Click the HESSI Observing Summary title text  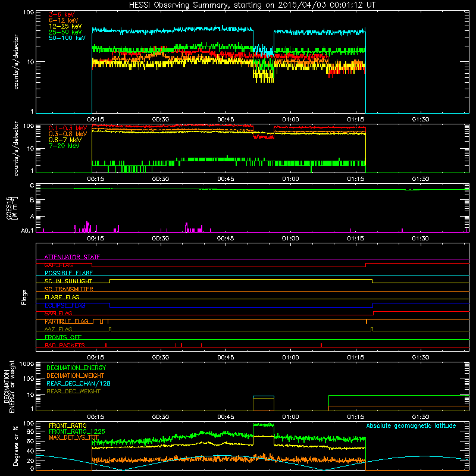252,5
